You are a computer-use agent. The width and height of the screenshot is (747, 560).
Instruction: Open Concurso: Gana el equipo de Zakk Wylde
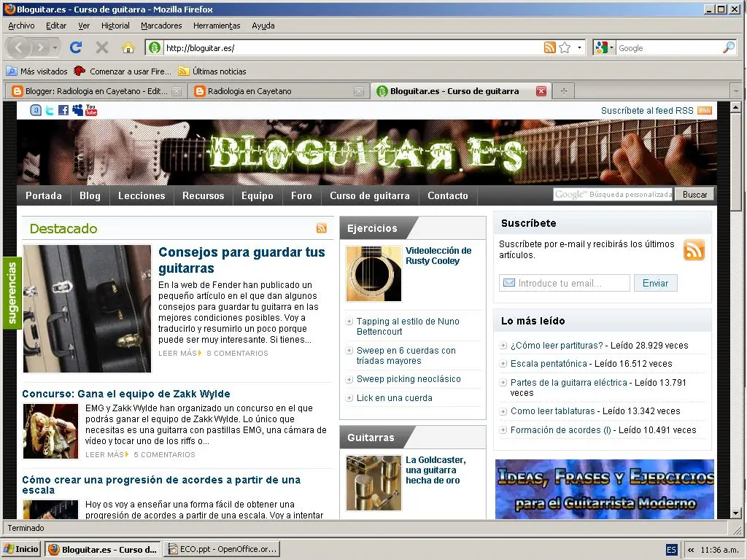click(x=126, y=394)
